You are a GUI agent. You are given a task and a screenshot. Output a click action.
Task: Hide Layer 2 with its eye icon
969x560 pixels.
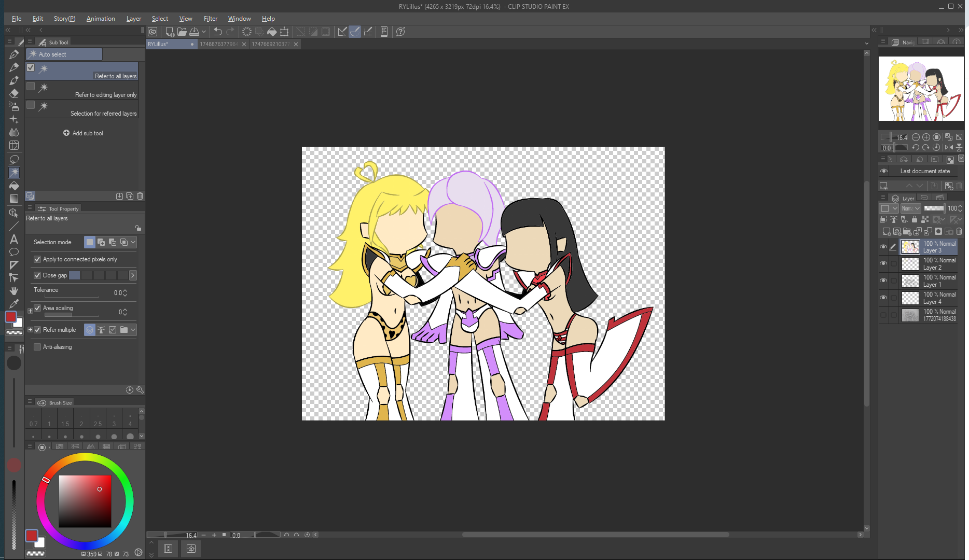point(883,263)
